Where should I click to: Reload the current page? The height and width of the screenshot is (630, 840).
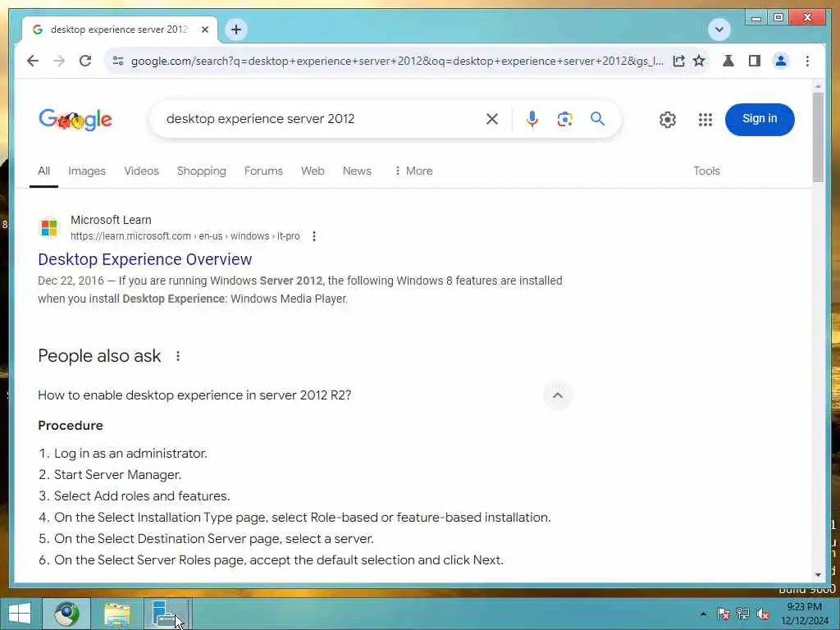85,61
